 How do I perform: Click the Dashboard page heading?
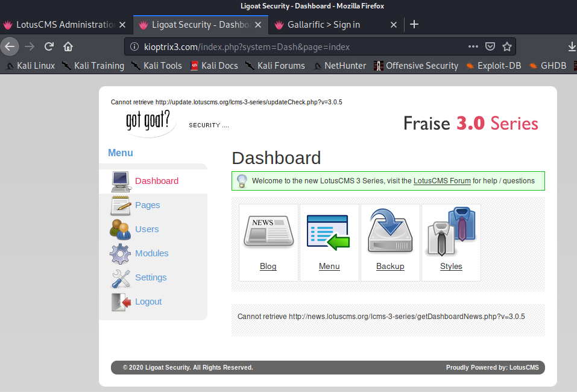(276, 158)
